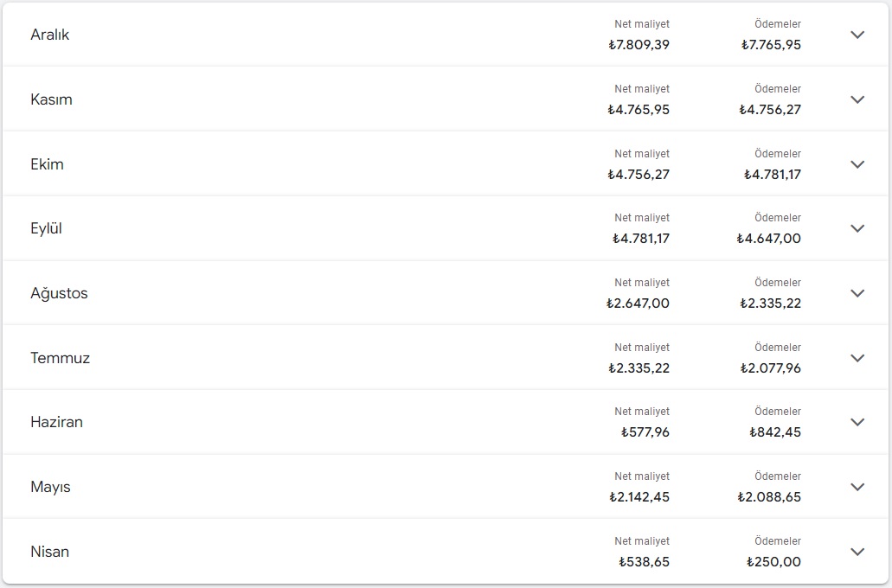Image resolution: width=892 pixels, height=588 pixels.
Task: Expand the Ağustos row chevron
Action: tap(857, 293)
